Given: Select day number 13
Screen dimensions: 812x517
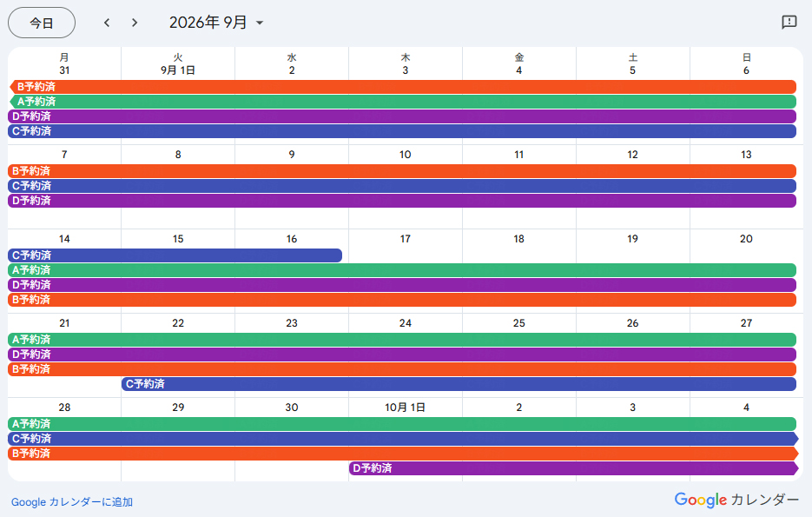Looking at the screenshot, I should coord(746,155).
